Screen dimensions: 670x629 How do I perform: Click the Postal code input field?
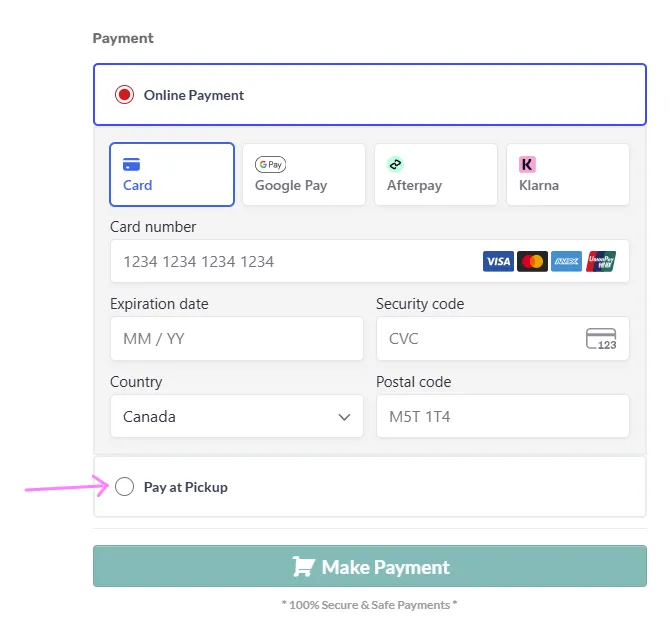tap(502, 416)
